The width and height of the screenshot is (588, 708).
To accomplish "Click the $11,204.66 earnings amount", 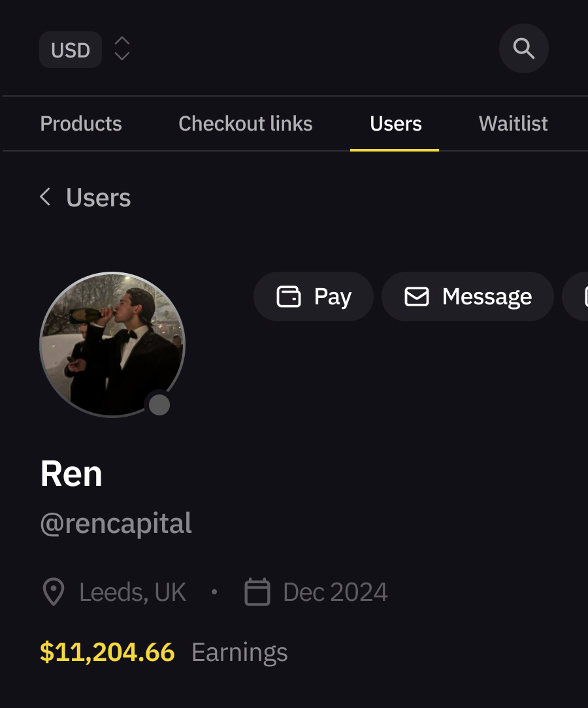I will tap(108, 652).
